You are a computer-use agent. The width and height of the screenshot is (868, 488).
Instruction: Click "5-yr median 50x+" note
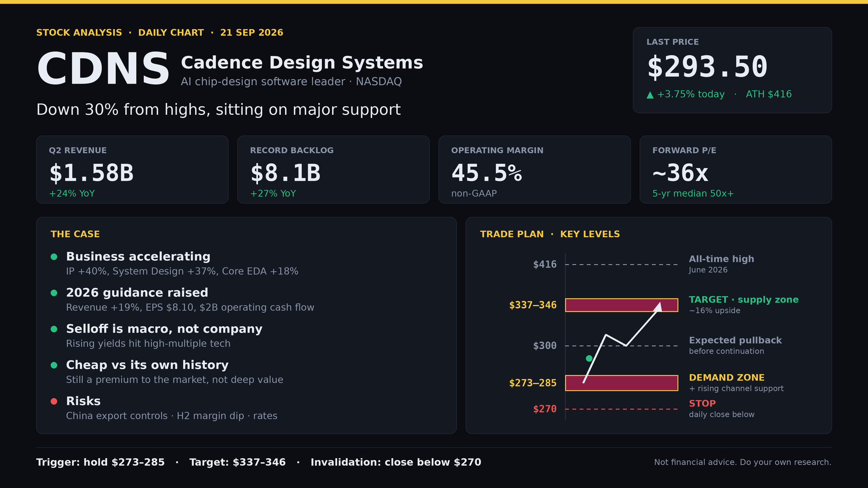pos(693,194)
